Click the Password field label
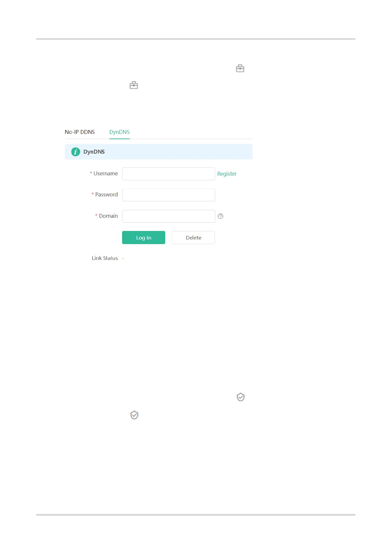The image size is (392, 554). tap(106, 194)
